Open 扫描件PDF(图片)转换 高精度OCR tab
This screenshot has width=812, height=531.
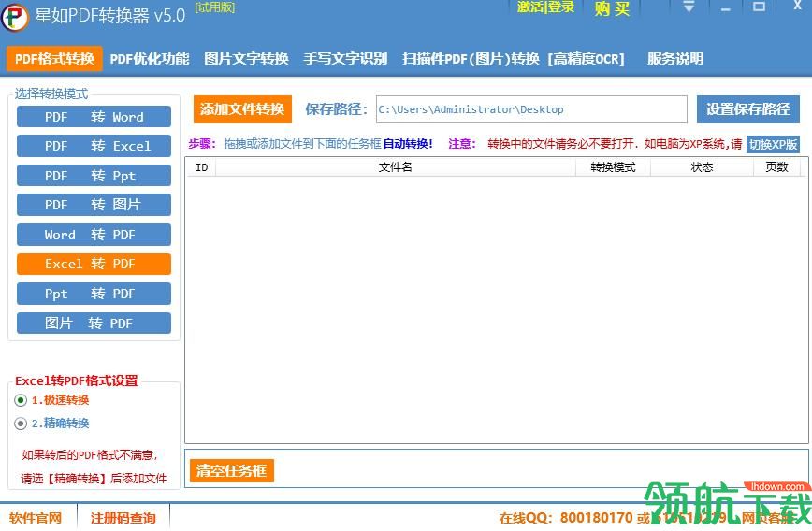[x=513, y=59]
